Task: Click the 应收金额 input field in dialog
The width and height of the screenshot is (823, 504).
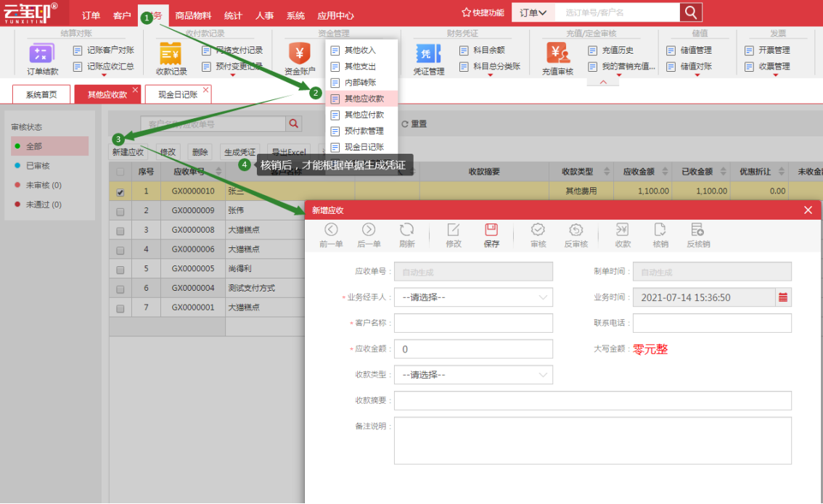Action: [473, 349]
